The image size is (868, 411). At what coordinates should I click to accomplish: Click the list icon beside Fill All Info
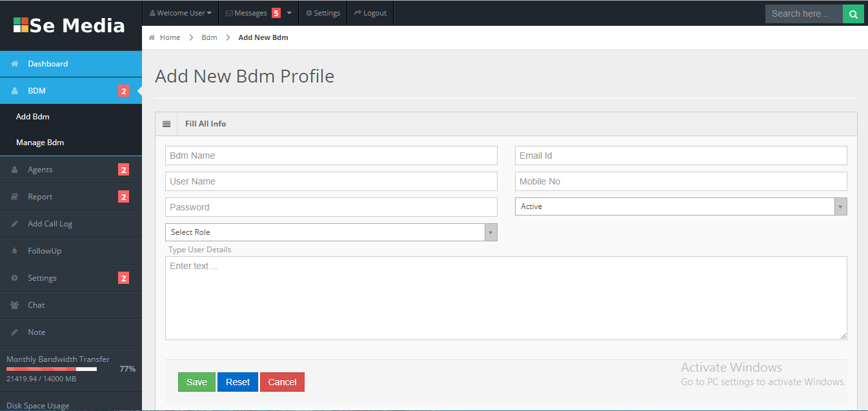[167, 124]
